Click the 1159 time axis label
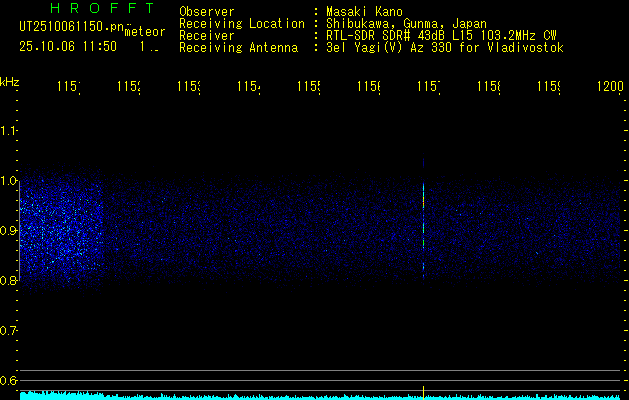 click(548, 86)
